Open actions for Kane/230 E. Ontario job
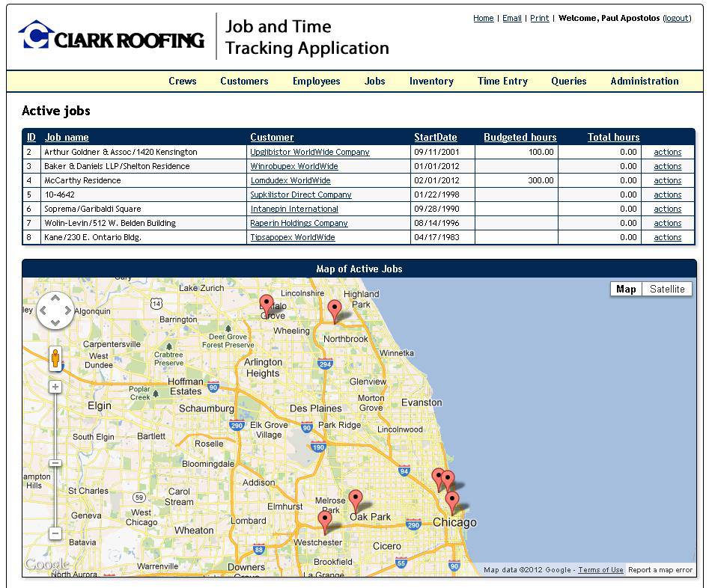Viewport: 709px width, 588px height. [x=667, y=237]
